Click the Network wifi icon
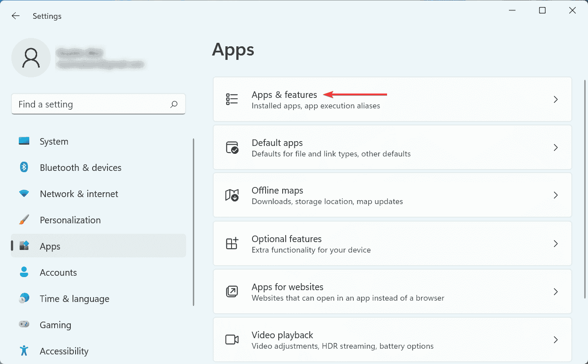The width and height of the screenshot is (588, 364). (24, 193)
